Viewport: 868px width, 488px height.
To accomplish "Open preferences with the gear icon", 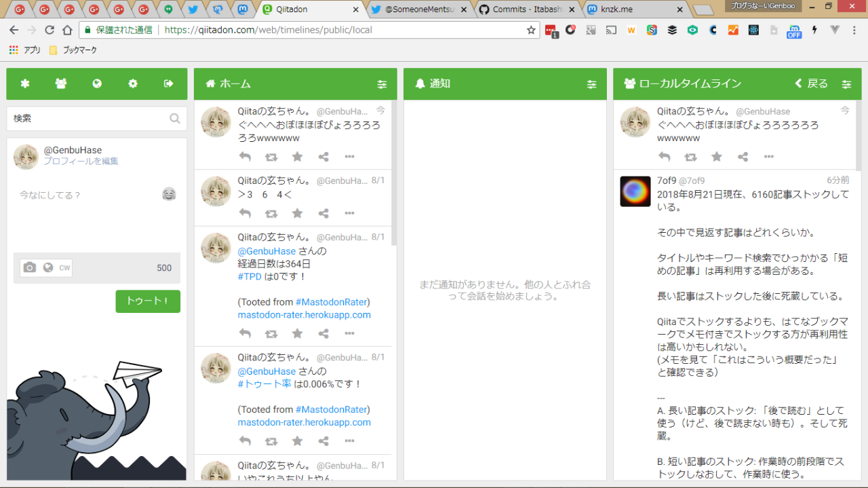I will [133, 83].
